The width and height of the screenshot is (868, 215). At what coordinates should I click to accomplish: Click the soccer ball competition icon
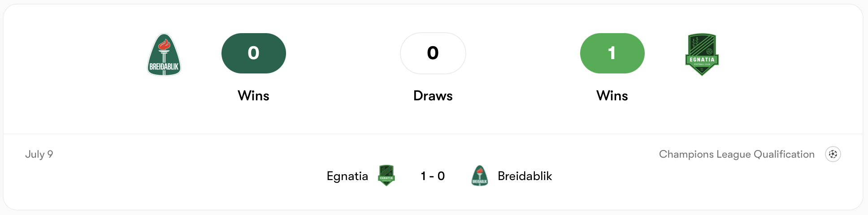click(833, 154)
